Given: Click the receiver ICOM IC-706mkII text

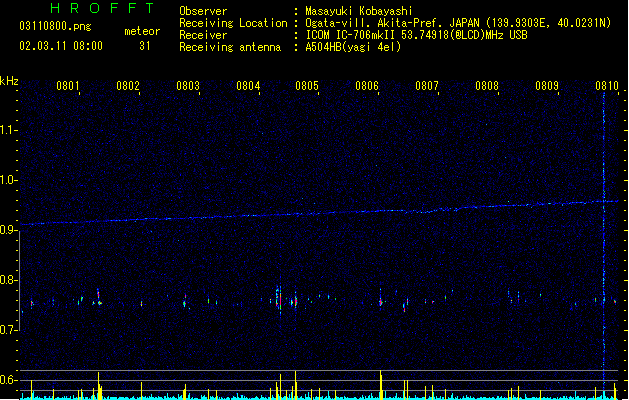Looking at the screenshot, I should [416, 35].
